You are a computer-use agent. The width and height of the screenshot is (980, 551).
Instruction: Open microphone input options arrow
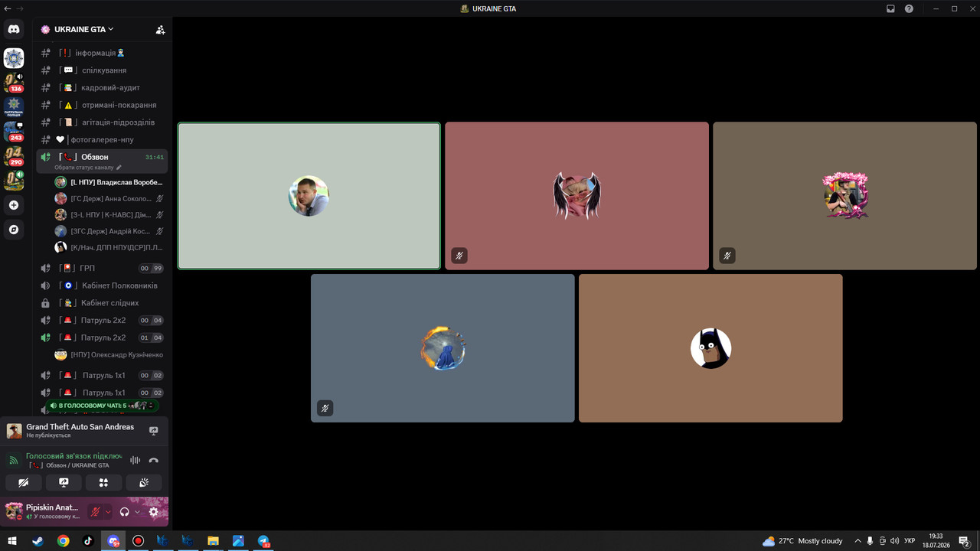[x=108, y=512]
